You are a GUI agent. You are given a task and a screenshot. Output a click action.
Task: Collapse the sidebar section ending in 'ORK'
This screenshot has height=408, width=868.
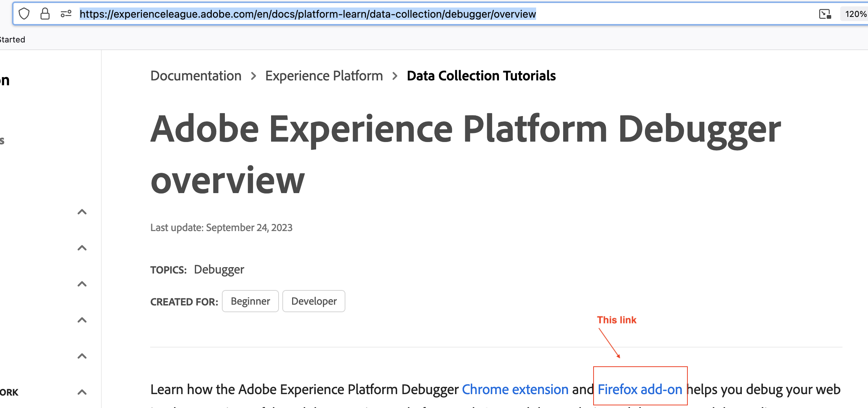tap(82, 392)
